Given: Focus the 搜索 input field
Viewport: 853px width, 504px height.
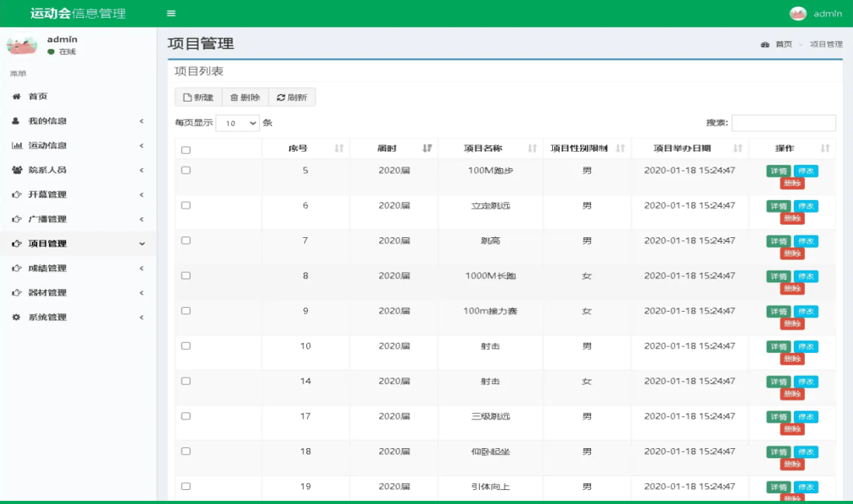Looking at the screenshot, I should (783, 123).
